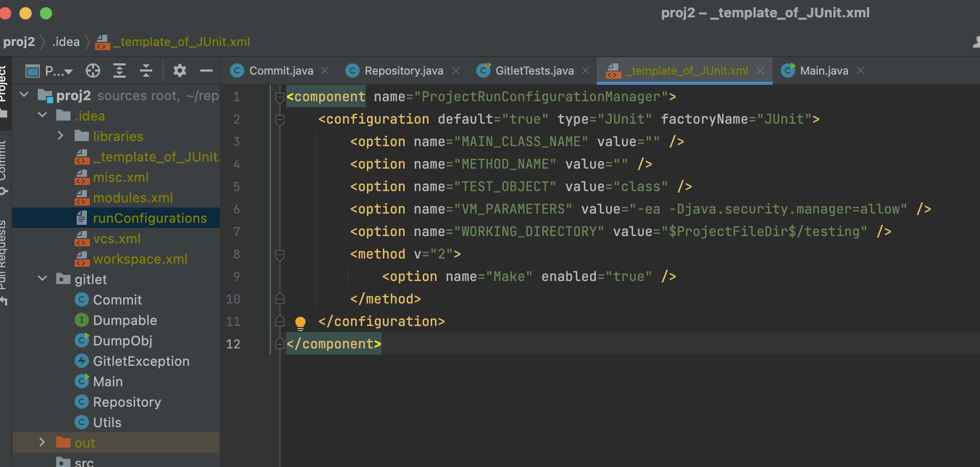Click .idea in the breadcrumb path
Viewport: 980px width, 467px height.
66,42
